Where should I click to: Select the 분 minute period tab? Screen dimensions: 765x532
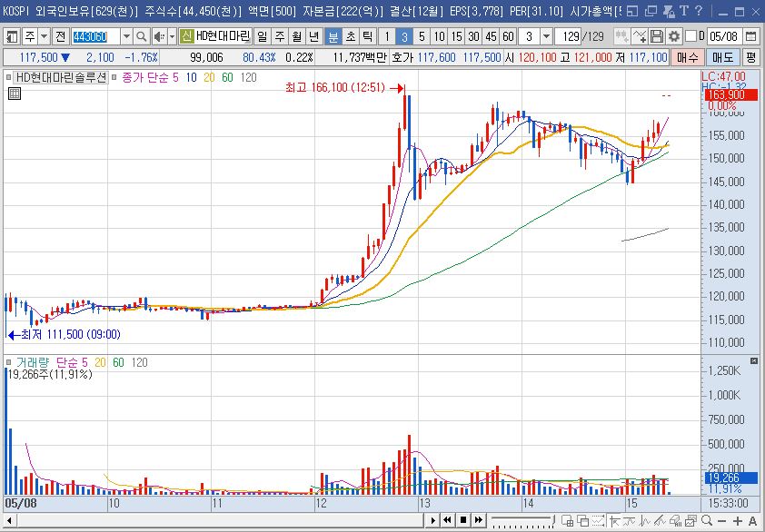333,36
